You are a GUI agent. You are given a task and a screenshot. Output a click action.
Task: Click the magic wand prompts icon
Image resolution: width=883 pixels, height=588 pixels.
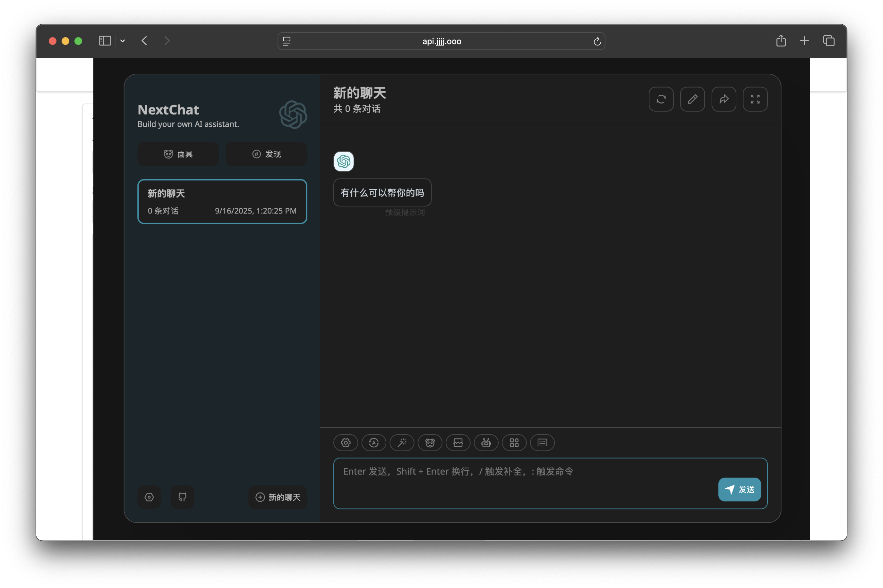(x=401, y=442)
